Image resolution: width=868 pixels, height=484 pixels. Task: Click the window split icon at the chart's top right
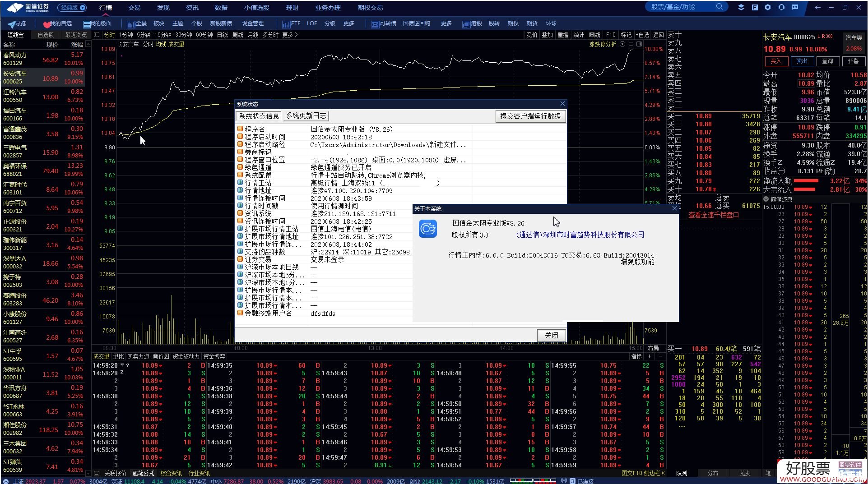pos(639,44)
